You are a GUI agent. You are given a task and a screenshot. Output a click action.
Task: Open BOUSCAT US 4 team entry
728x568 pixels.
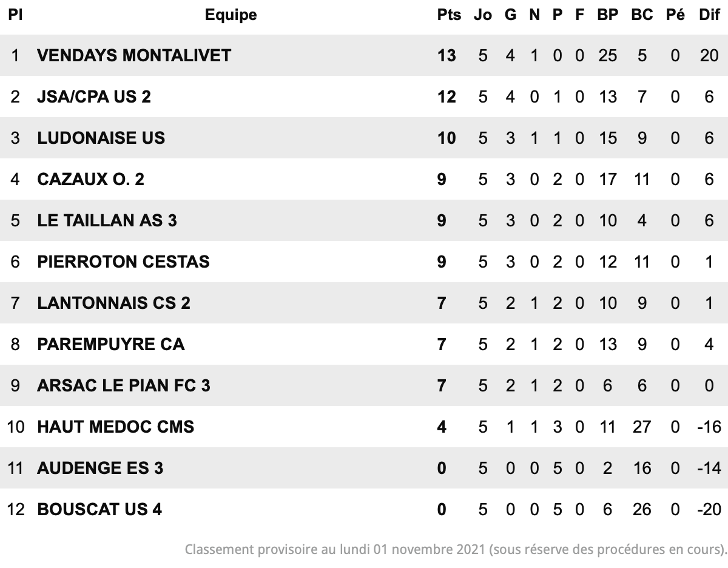(x=99, y=509)
